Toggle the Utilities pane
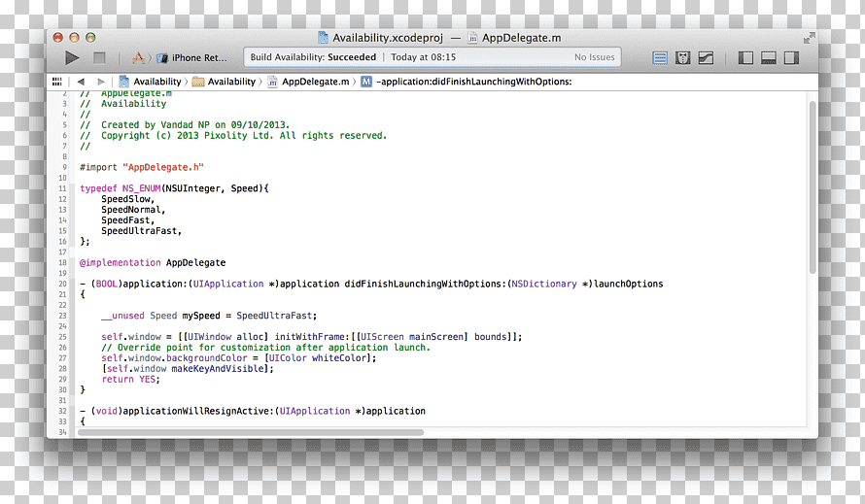The height and width of the screenshot is (504, 865). (x=792, y=58)
